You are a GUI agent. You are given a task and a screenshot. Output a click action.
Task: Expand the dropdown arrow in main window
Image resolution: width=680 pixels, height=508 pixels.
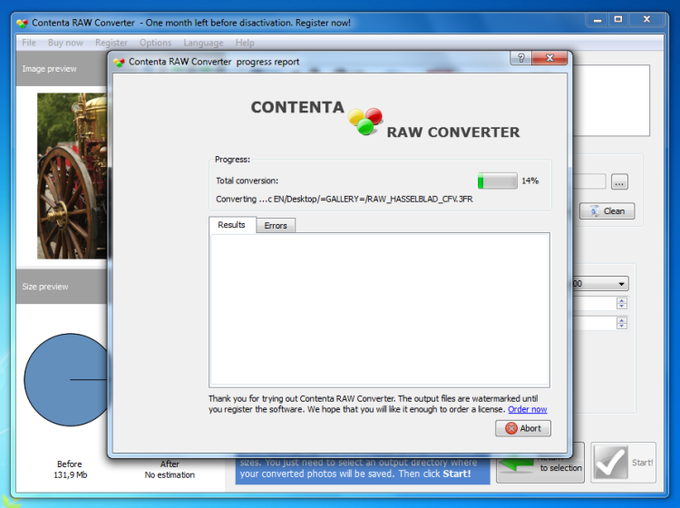tap(621, 284)
